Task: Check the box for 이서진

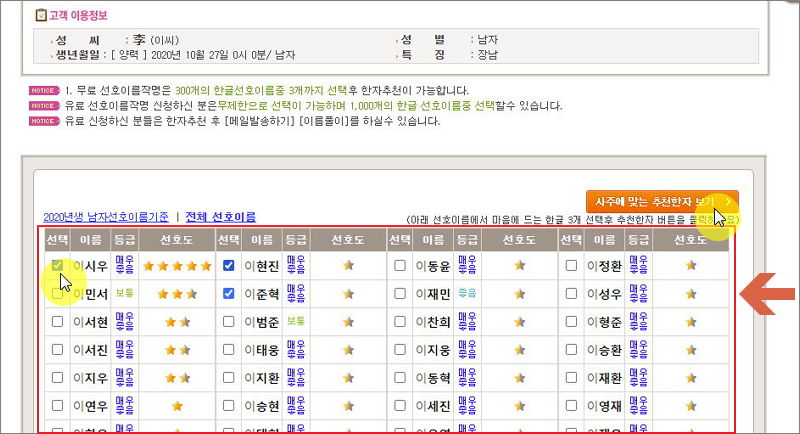Action: (57, 350)
